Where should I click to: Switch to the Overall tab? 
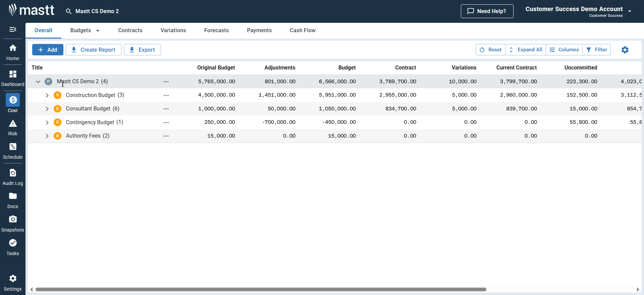(43, 31)
